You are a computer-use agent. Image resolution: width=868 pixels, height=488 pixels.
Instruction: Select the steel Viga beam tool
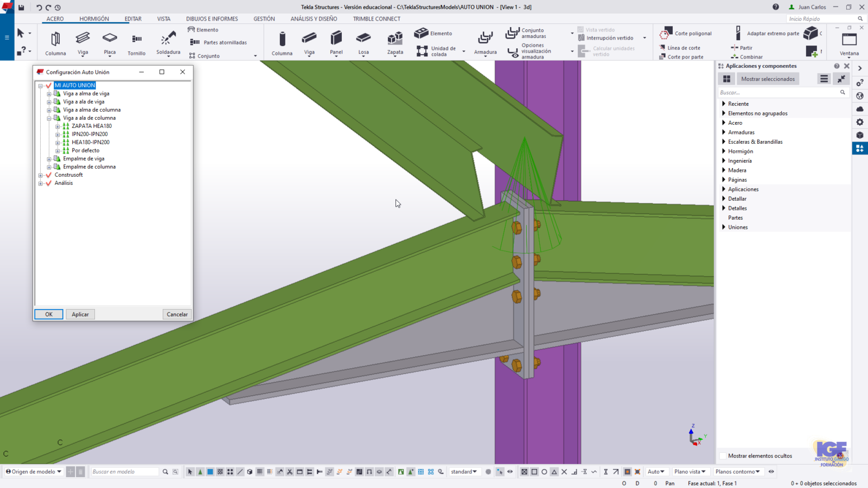click(82, 43)
